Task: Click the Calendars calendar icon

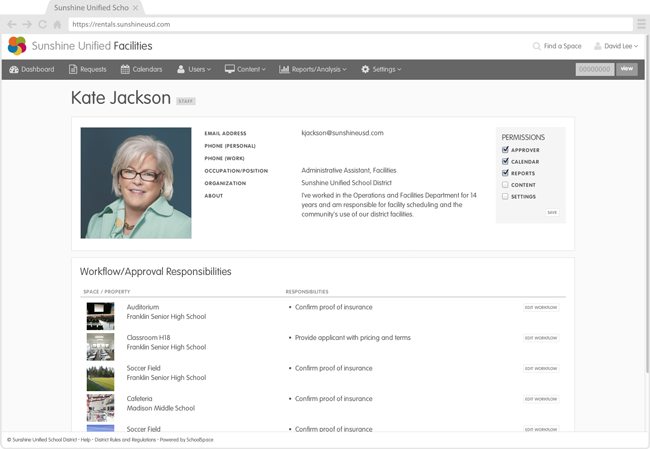Action: coord(125,69)
